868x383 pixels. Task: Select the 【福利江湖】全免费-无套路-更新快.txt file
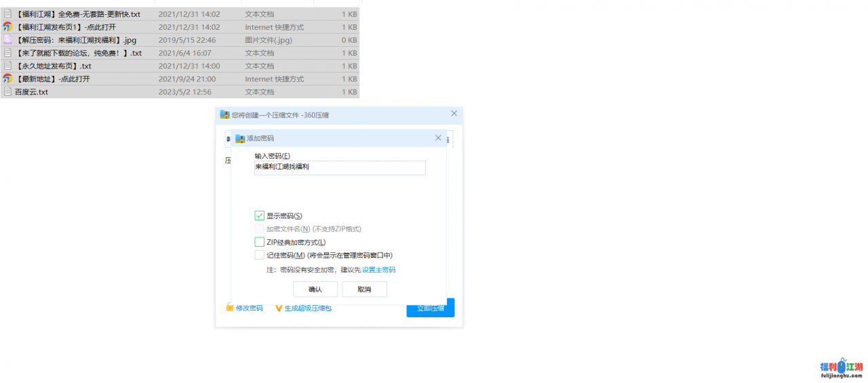tap(77, 14)
